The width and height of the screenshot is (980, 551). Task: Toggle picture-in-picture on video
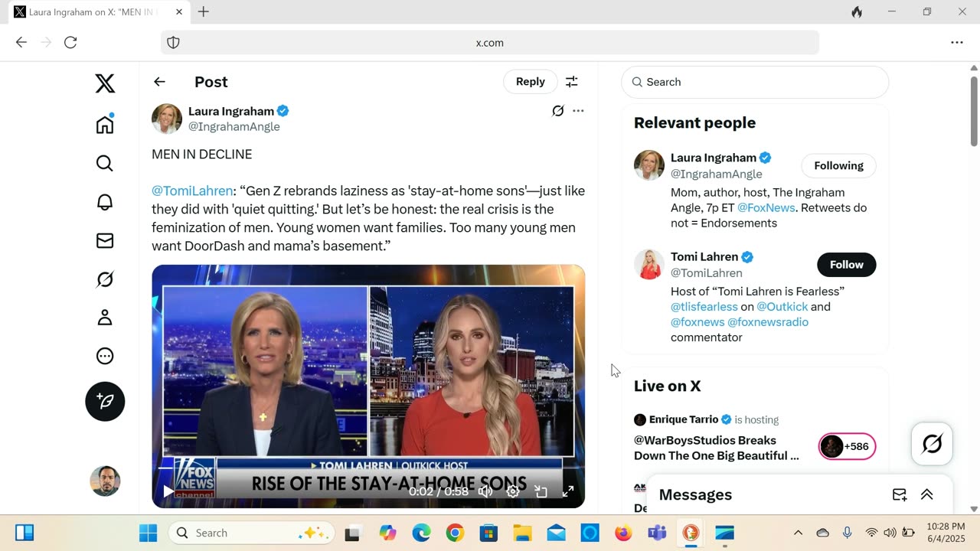541,491
